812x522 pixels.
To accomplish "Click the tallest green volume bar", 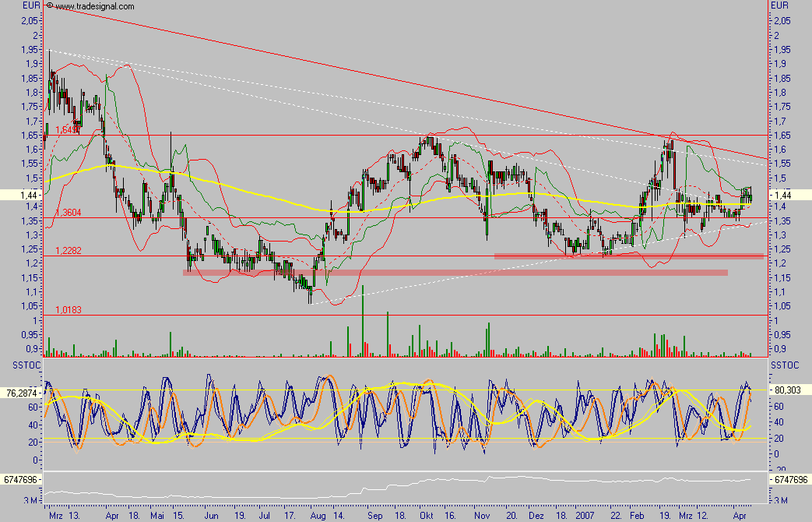I will coord(363,321).
